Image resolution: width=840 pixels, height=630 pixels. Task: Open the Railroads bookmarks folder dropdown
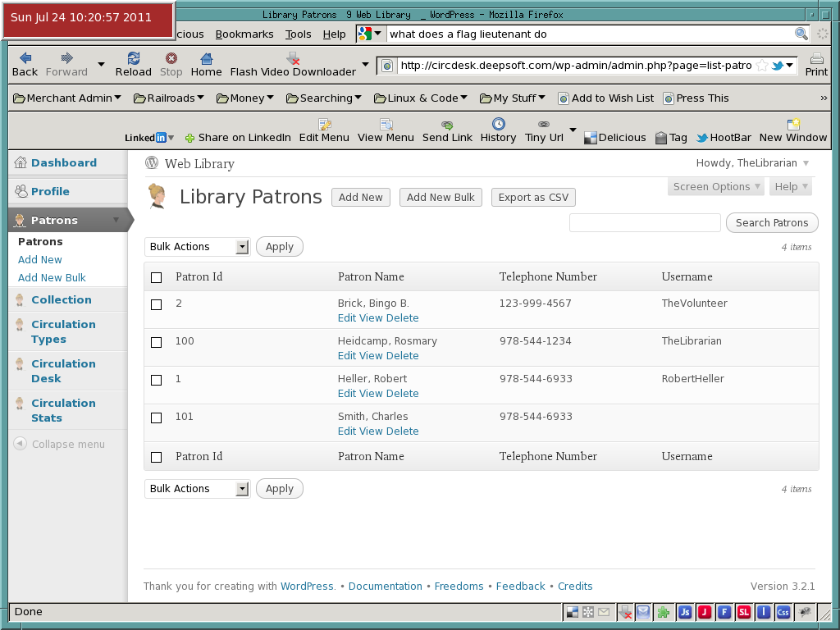[169, 98]
